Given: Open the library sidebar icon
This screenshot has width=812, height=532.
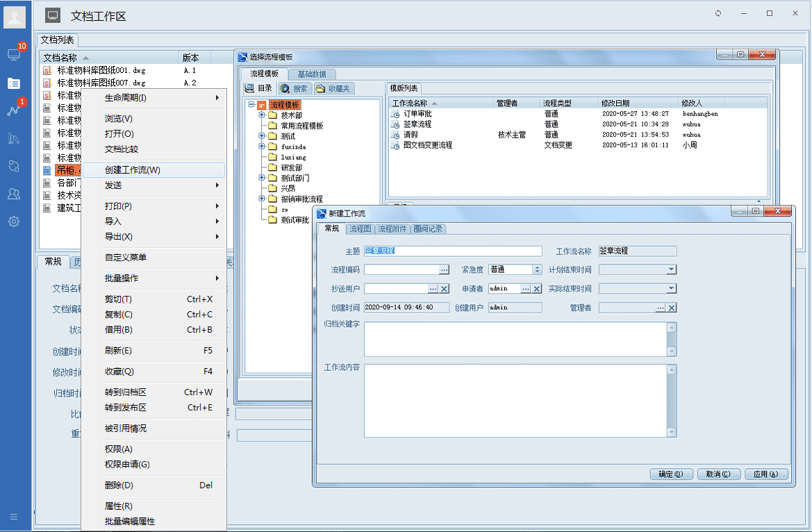Looking at the screenshot, I should (x=14, y=138).
